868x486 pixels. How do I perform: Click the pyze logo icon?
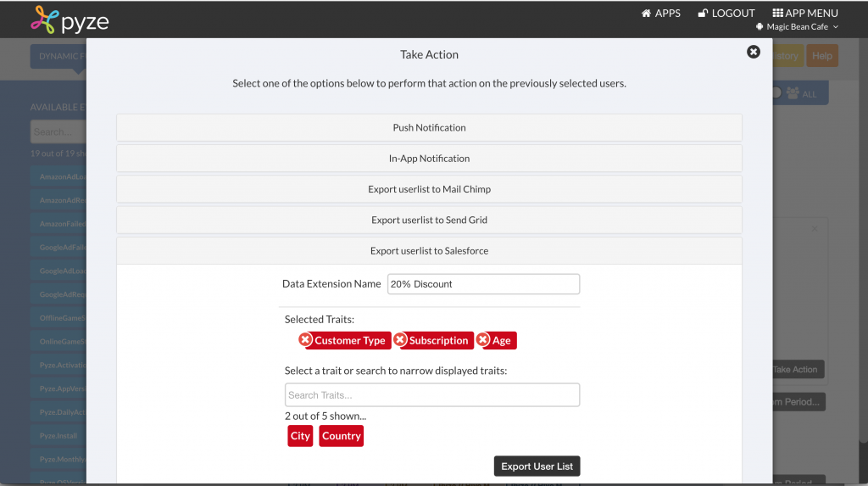[44, 20]
